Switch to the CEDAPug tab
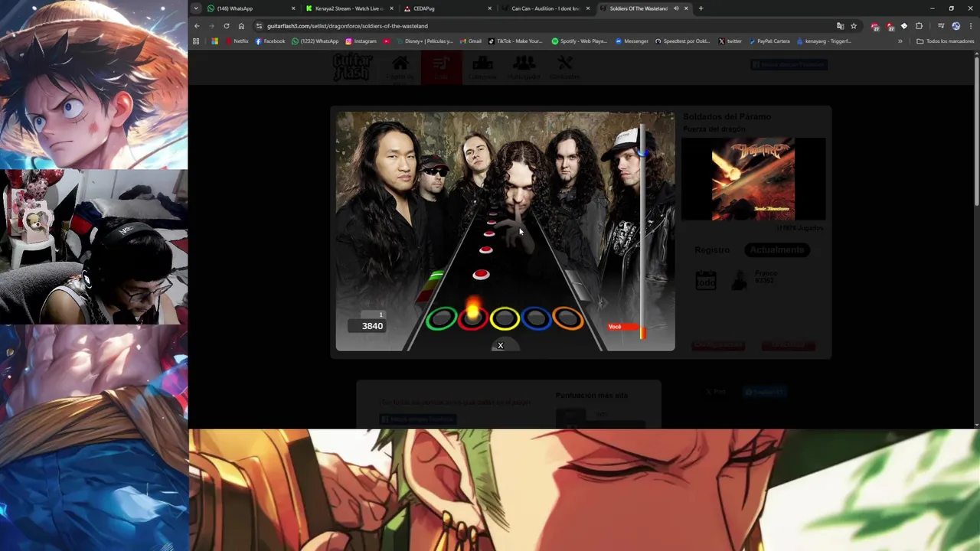This screenshot has width=980, height=551. 446,8
